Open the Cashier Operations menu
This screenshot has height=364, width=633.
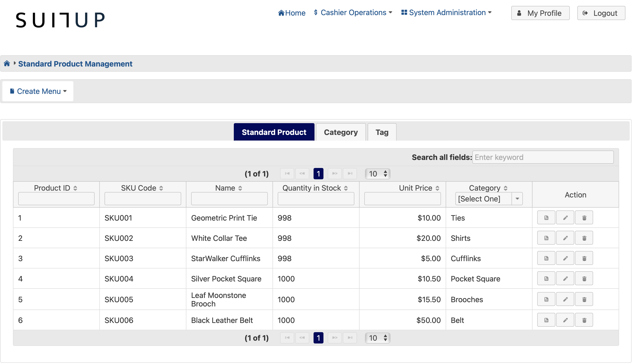[x=353, y=13]
